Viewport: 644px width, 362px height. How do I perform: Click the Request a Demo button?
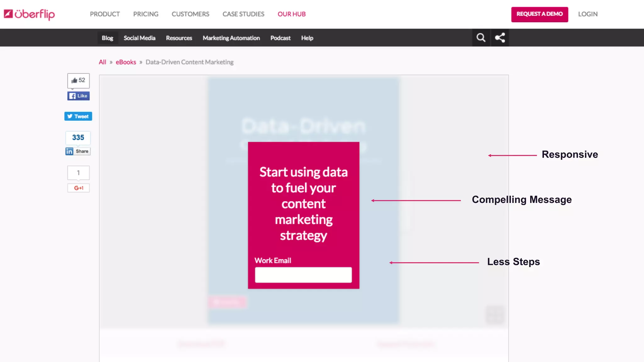click(540, 14)
